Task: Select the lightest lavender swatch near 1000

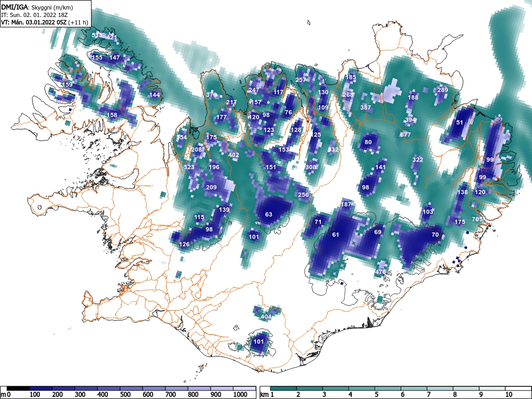Action: pos(244,388)
